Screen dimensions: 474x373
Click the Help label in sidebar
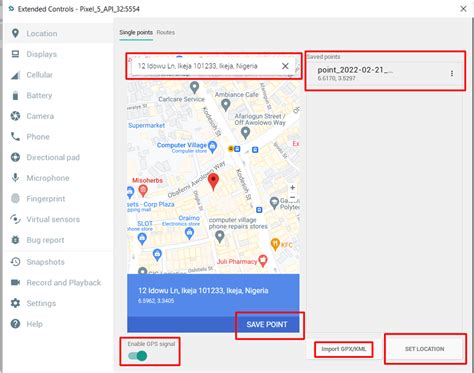(35, 324)
